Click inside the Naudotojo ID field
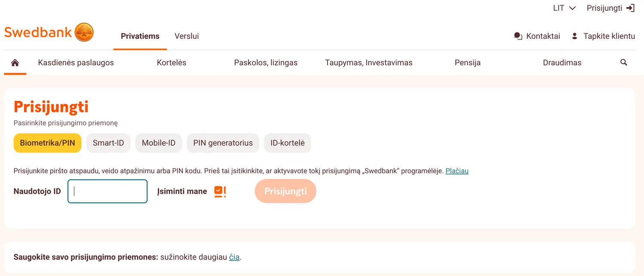The width and height of the screenshot is (644, 276). pyautogui.click(x=107, y=191)
